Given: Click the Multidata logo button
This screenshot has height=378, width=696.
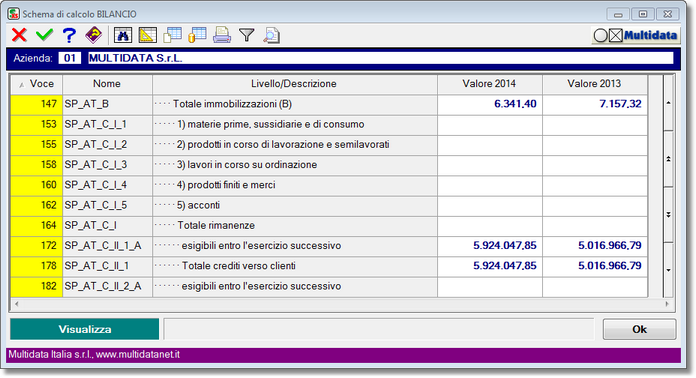Looking at the screenshot, I should 636,35.
